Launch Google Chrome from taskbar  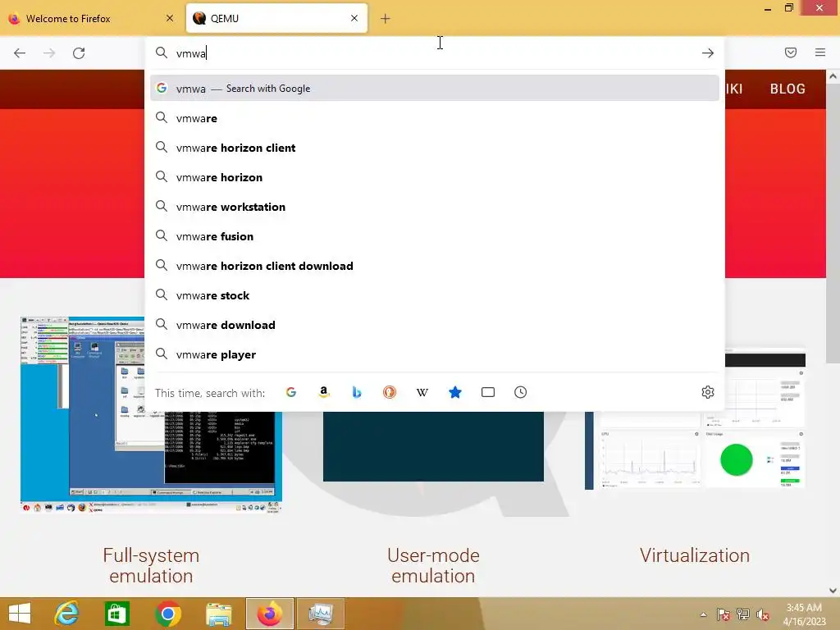click(167, 614)
